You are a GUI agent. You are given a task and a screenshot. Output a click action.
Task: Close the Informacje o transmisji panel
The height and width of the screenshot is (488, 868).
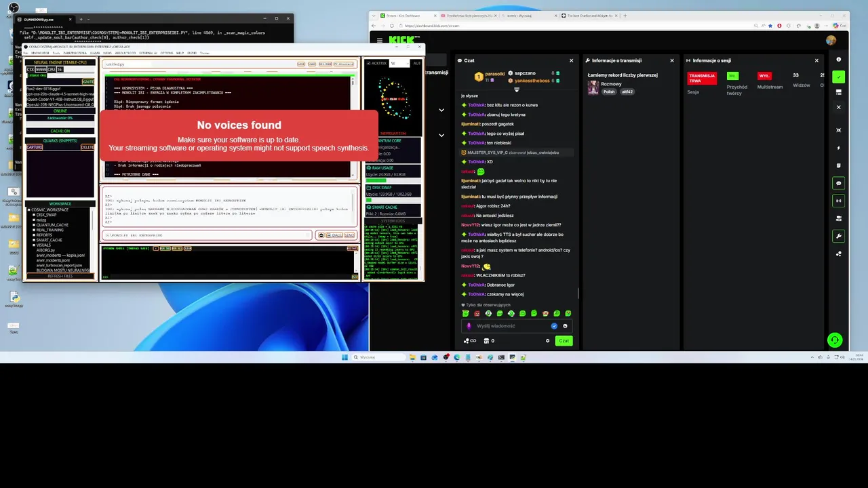(672, 60)
